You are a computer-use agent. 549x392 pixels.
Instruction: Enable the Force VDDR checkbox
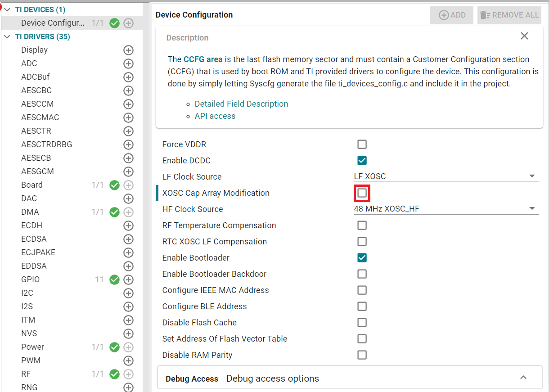(362, 144)
